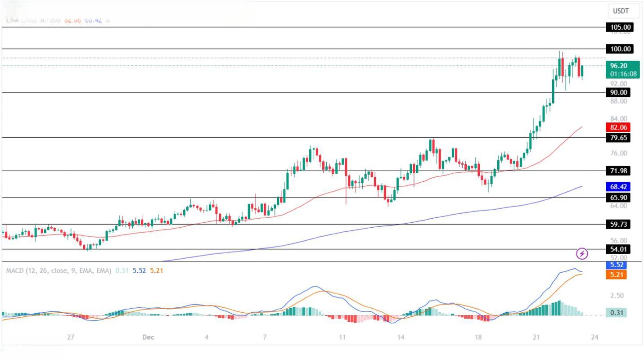Click the 18 date on time axis
644x360 pixels.
[x=478, y=337]
